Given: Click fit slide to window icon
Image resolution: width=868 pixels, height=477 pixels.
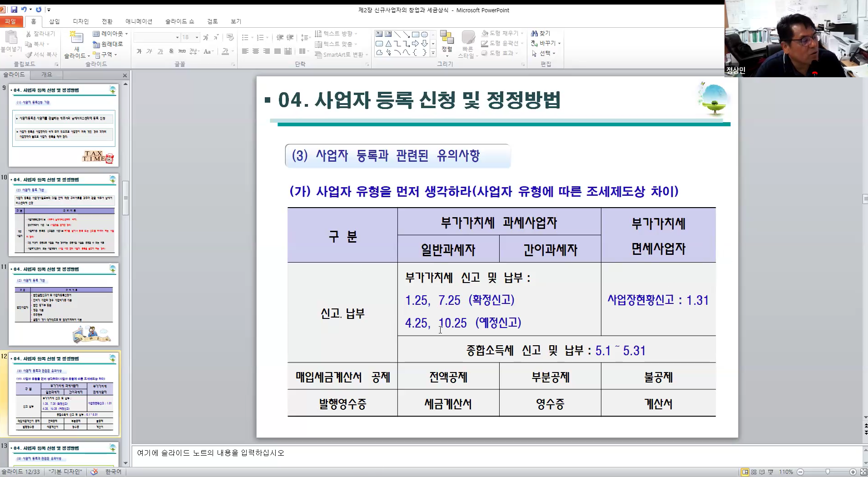Looking at the screenshot, I should coord(863,472).
